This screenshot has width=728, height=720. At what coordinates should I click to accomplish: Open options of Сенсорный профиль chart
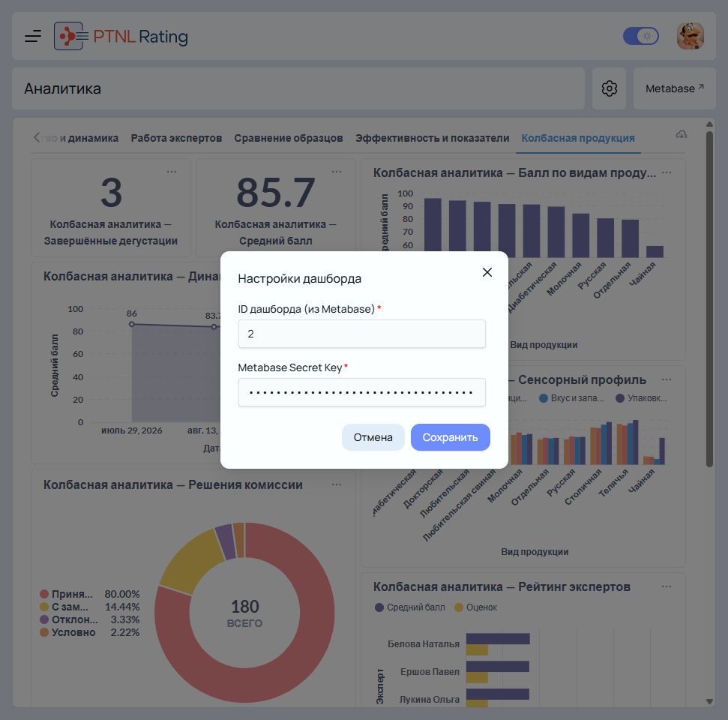click(667, 379)
